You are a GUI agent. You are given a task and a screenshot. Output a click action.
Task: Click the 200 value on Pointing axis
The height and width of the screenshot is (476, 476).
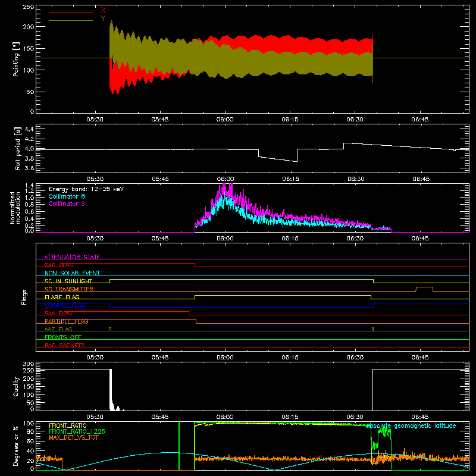click(28, 27)
